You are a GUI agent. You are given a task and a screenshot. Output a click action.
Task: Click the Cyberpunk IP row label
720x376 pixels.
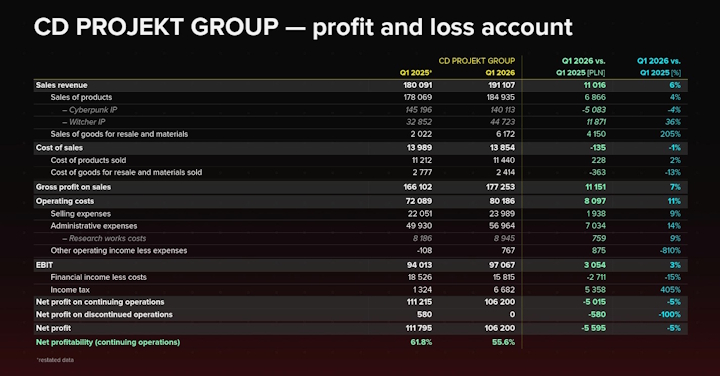tap(90, 110)
